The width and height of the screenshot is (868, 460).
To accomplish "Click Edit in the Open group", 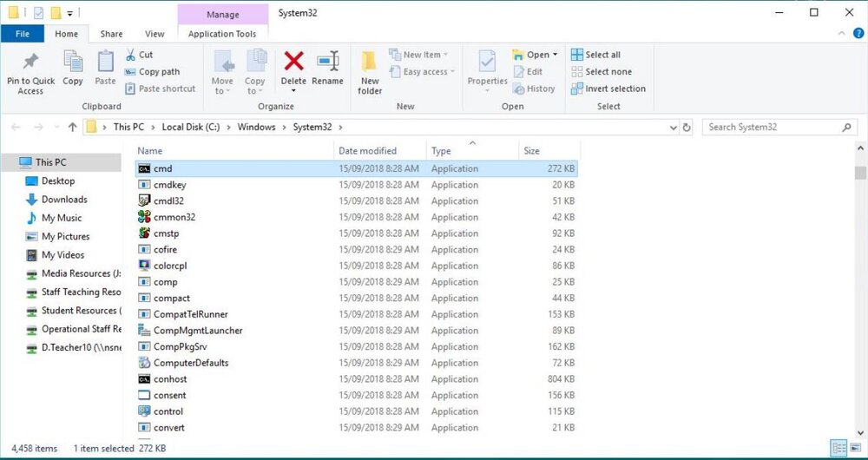I will pos(528,71).
